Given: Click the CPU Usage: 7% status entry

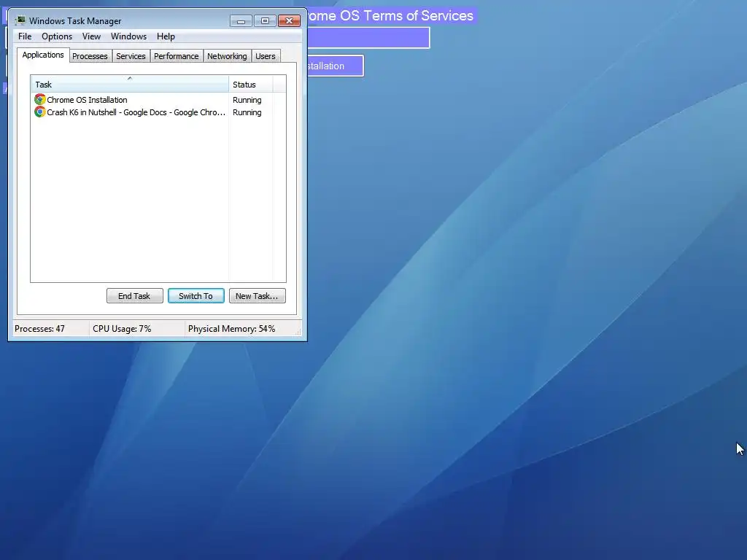Looking at the screenshot, I should (x=122, y=329).
